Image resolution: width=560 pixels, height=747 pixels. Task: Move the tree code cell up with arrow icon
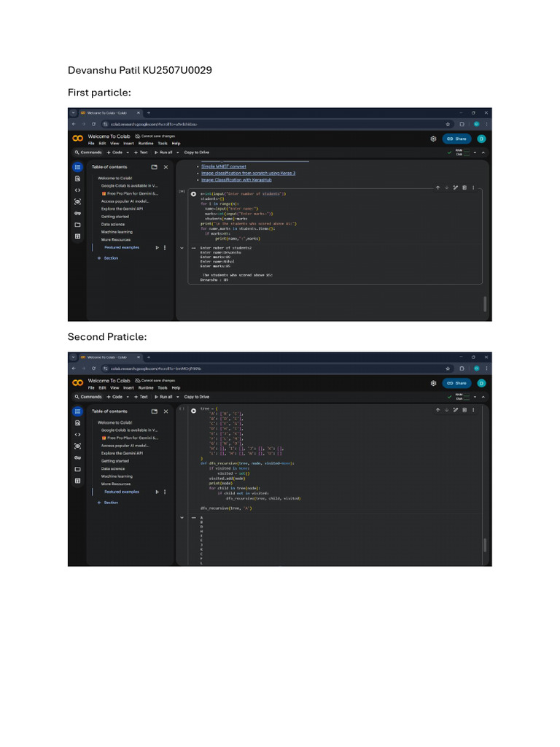[437, 410]
